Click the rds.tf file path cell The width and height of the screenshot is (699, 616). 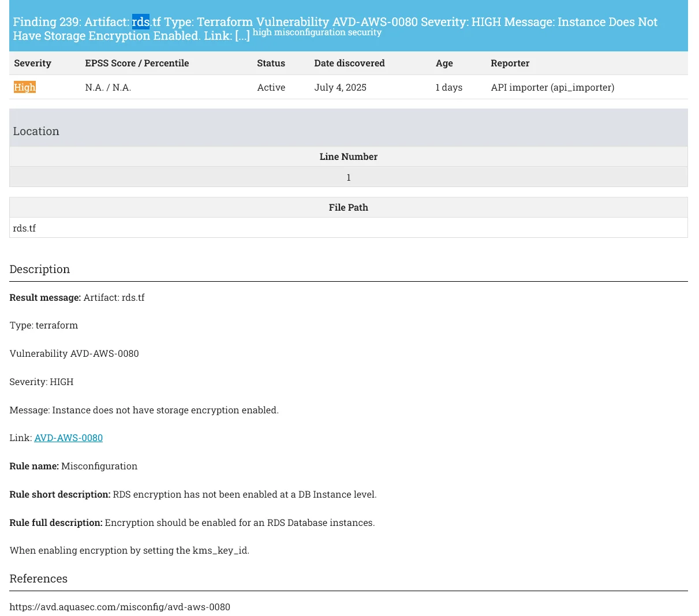[x=349, y=228]
